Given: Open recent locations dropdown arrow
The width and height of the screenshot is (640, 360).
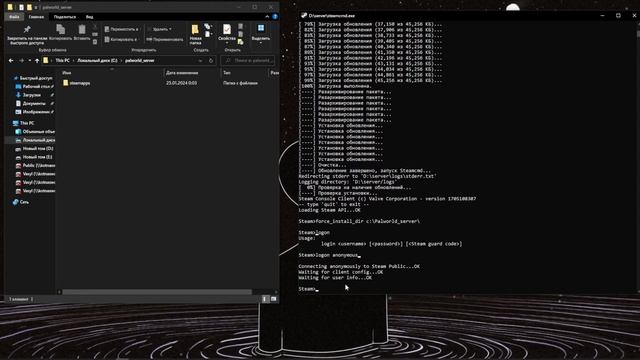Looking at the screenshot, I should (29, 60).
